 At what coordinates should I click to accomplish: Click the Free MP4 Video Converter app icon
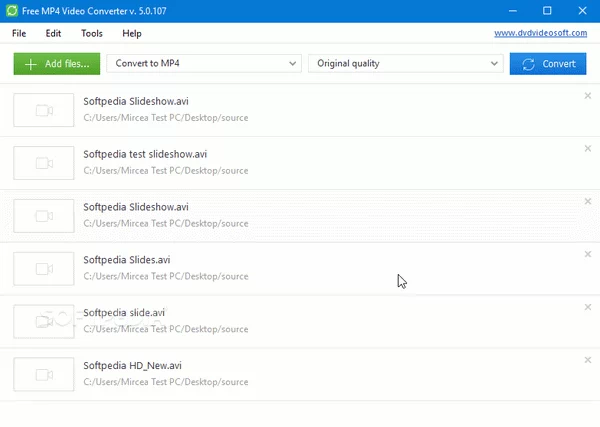click(x=12, y=11)
